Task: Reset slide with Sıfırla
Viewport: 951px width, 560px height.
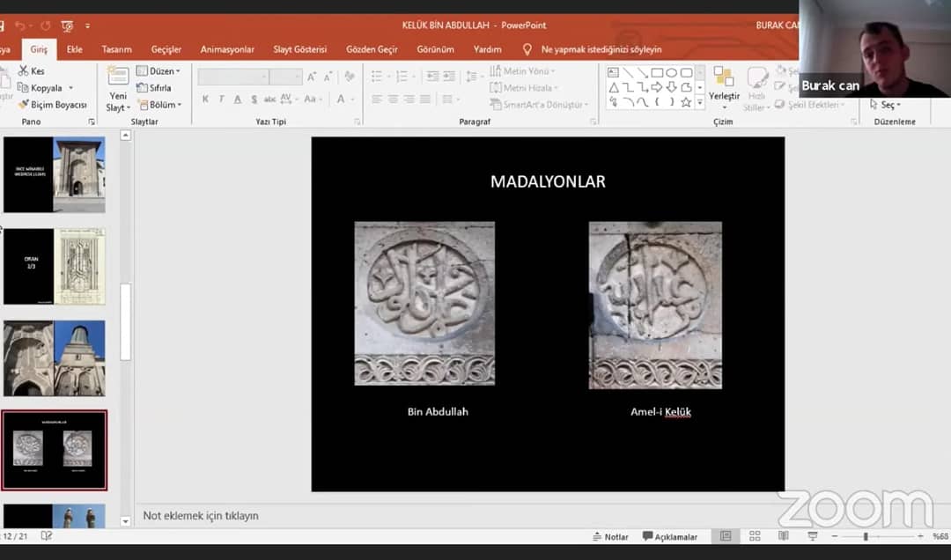Action: pyautogui.click(x=154, y=88)
